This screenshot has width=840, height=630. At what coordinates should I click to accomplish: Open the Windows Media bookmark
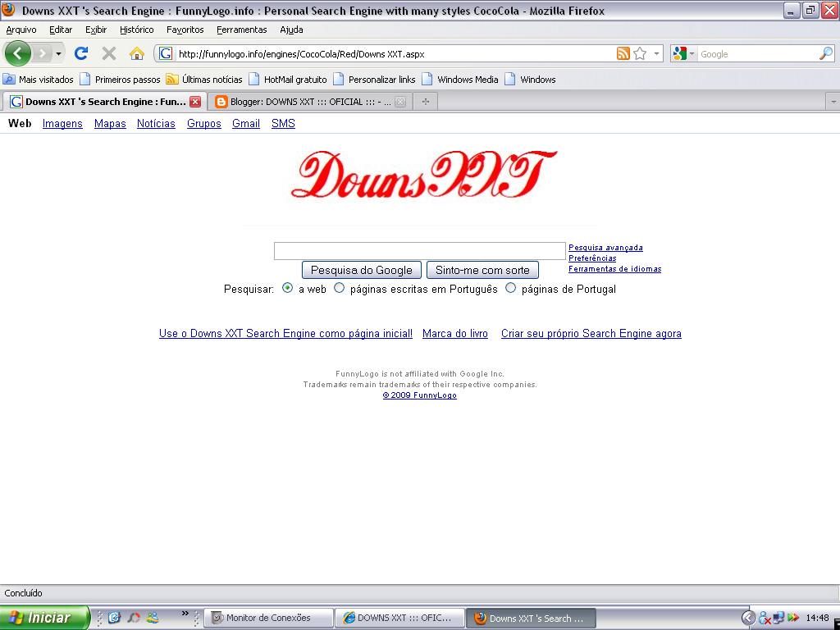coord(460,80)
